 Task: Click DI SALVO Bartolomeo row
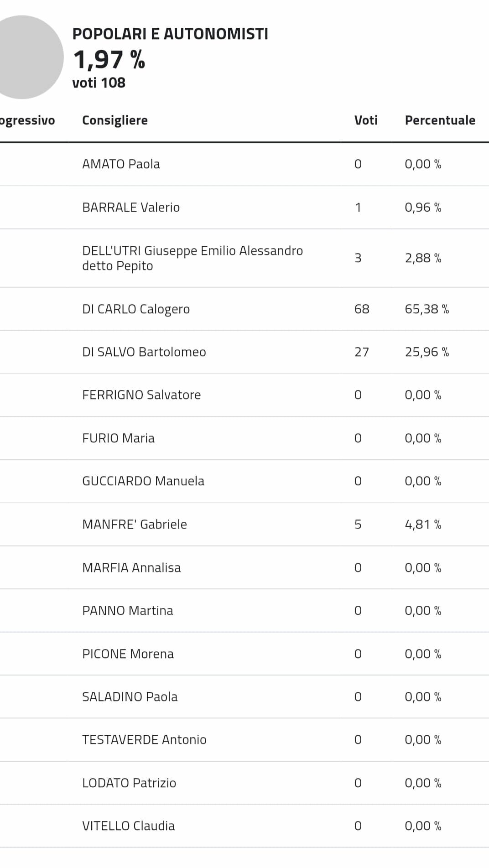click(244, 352)
